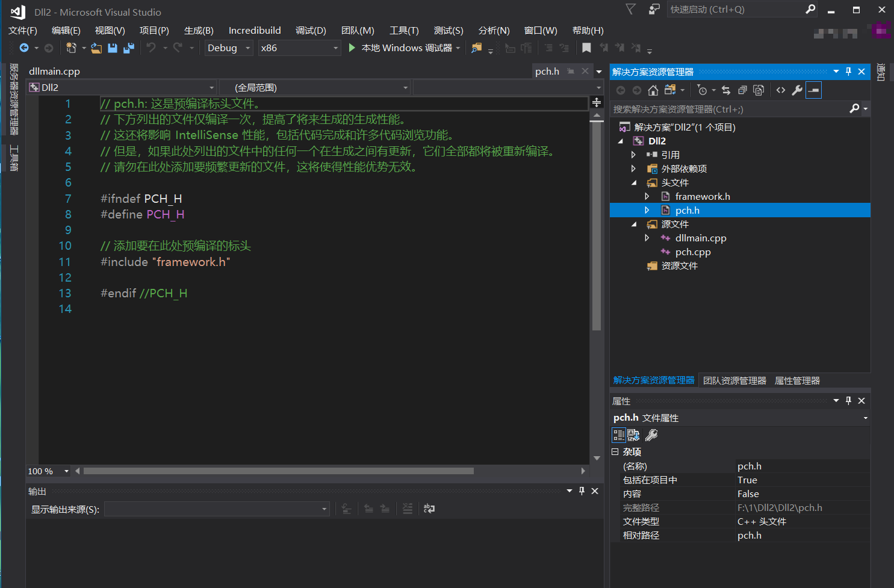Screen dimensions: 894x588
Task: Click the wrench Properties icon in Solution Explorer
Action: [797, 90]
